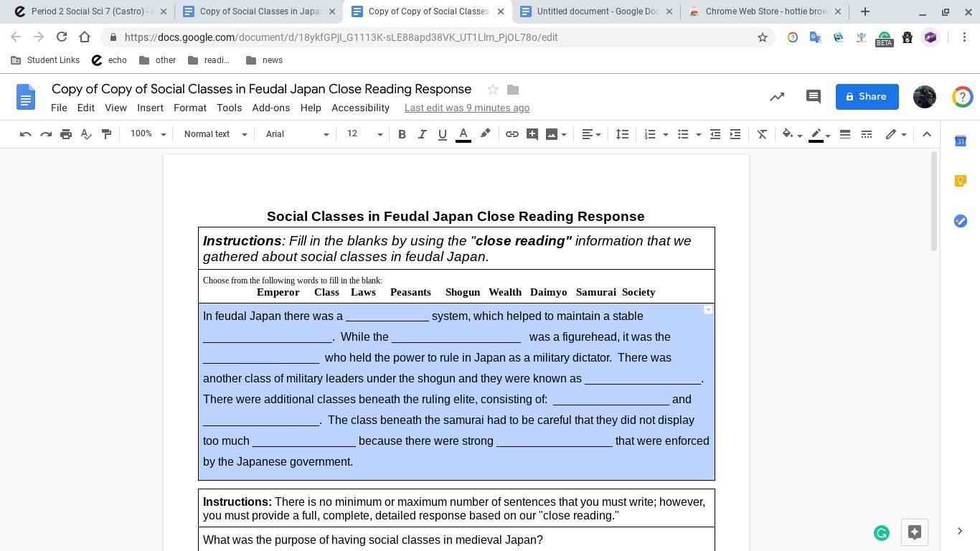Toggle bold formatting
Screen dimensions: 980x551
402,134
